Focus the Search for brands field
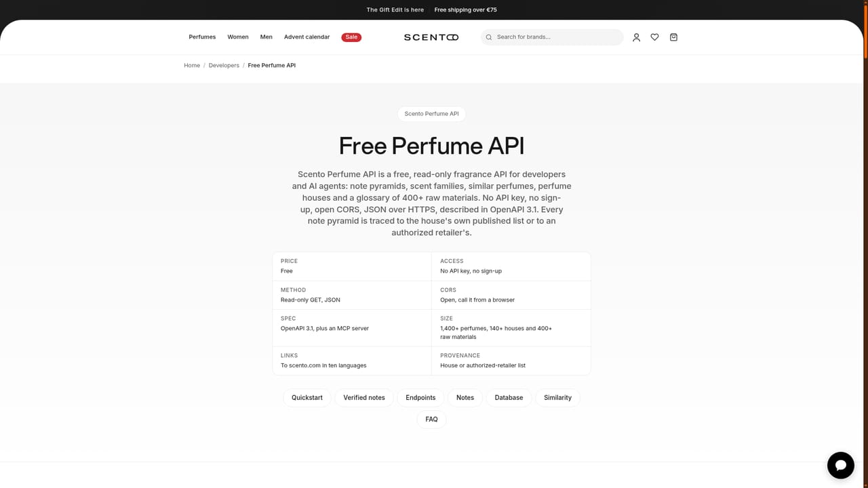Viewport: 868px width, 488px height. click(552, 37)
